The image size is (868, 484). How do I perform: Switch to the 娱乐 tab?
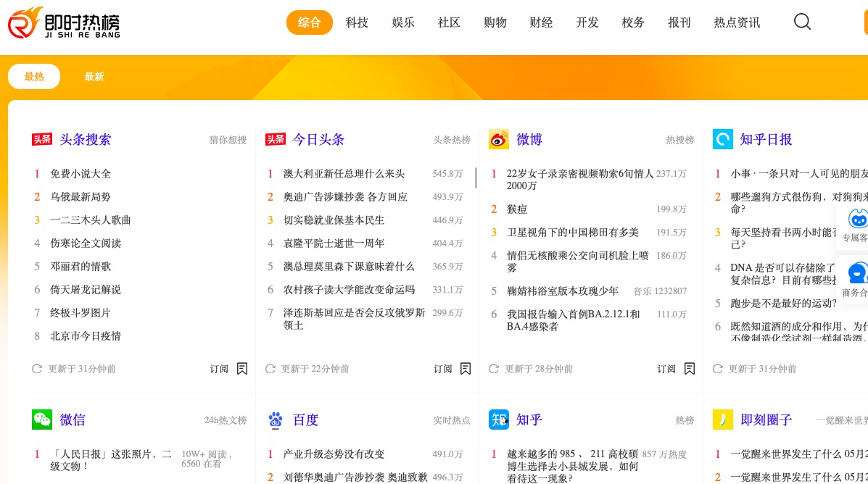(403, 22)
